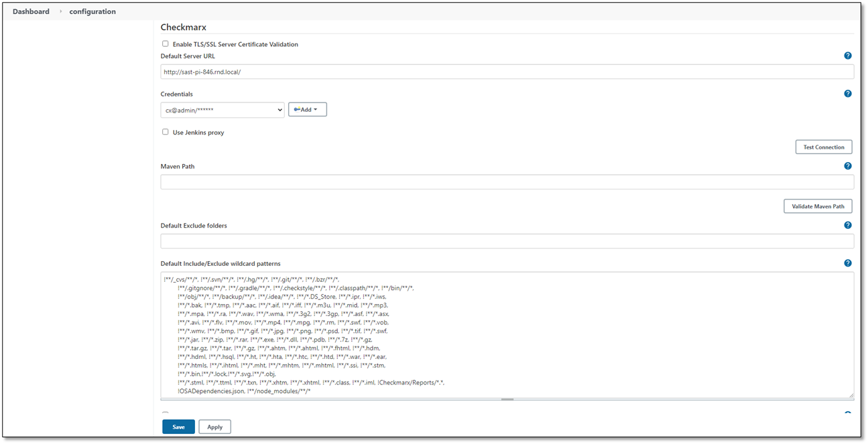Click the Default Exclude folders label
868x444 pixels.
click(194, 226)
